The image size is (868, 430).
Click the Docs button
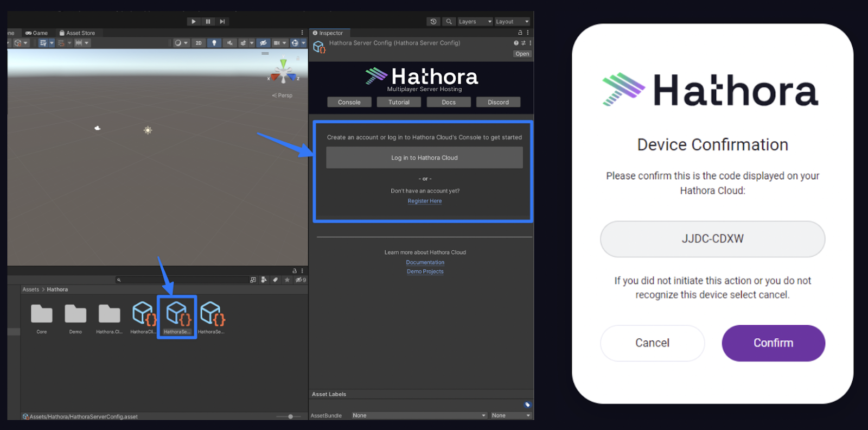[449, 102]
